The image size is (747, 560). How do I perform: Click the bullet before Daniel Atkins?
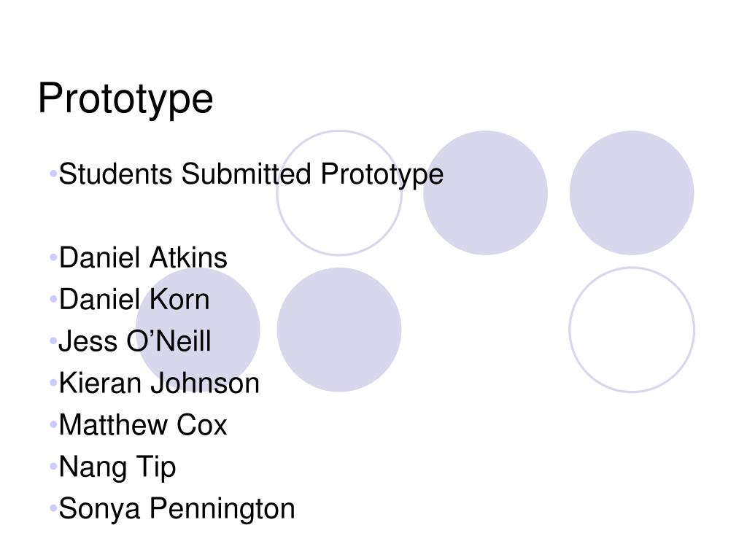pyautogui.click(x=53, y=257)
